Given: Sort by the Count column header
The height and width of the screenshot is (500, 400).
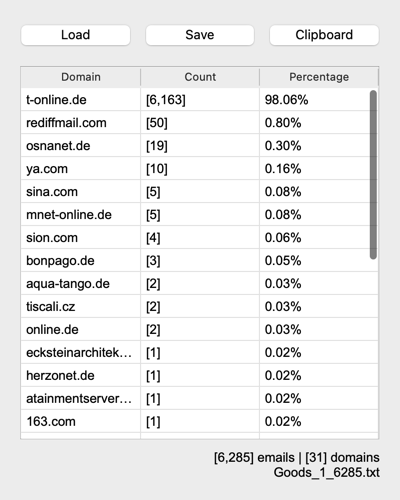Looking at the screenshot, I should (x=200, y=77).
